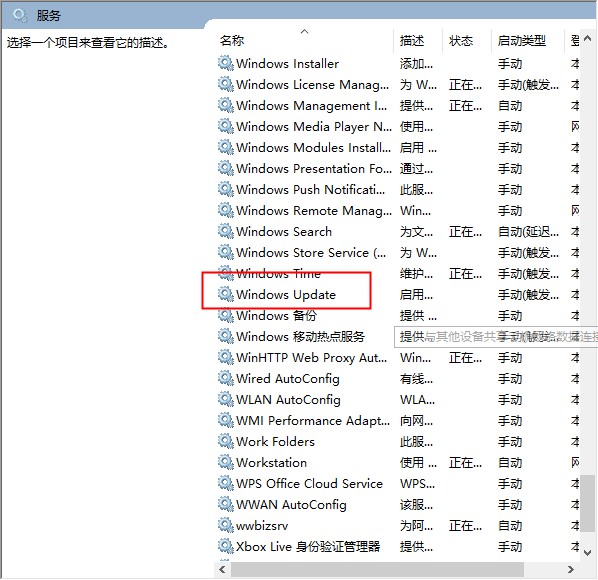Click the gear icon of Windows Management Instrumentation

coord(225,105)
